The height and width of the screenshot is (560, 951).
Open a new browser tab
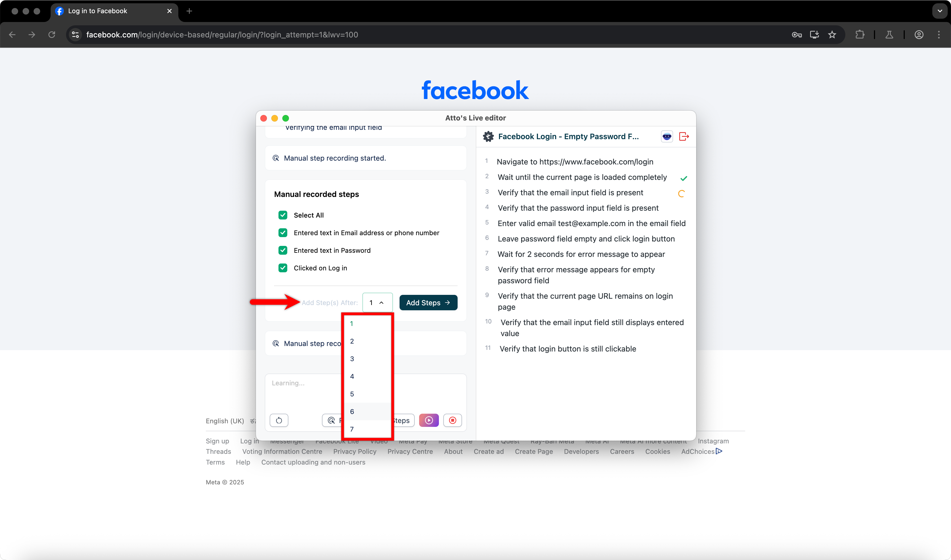coord(189,11)
